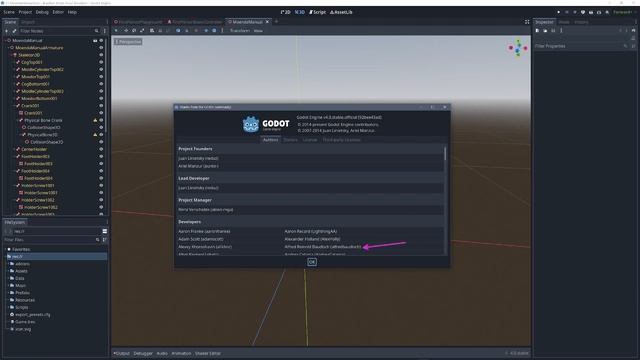Screen dimensions: 640x360
Task: Collapse the MoendoManual root tree node
Action: 5,40
